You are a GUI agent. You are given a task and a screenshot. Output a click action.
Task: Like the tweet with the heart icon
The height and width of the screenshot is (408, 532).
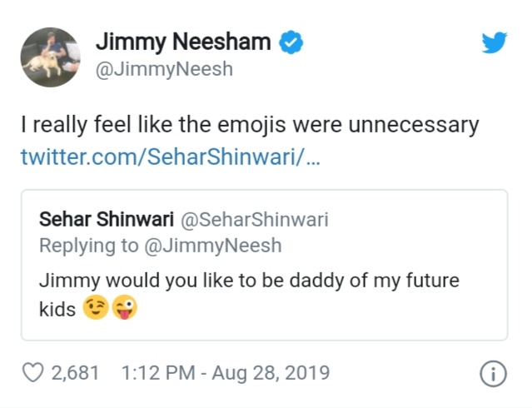32,373
